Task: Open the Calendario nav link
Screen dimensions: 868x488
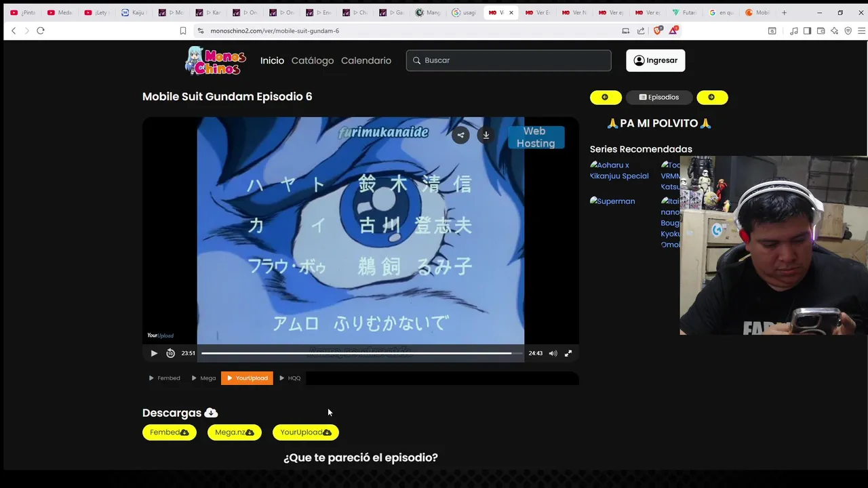Action: [366, 60]
